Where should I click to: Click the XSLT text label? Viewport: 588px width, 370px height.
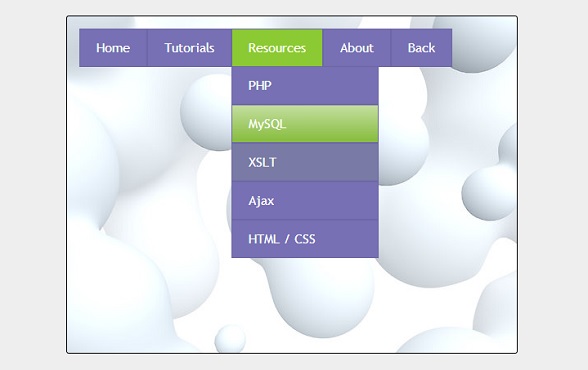tap(262, 162)
